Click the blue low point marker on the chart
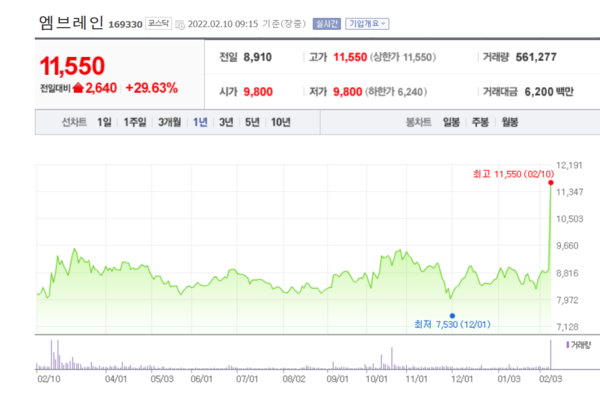Image resolution: width=600 pixels, height=397 pixels. [x=452, y=316]
